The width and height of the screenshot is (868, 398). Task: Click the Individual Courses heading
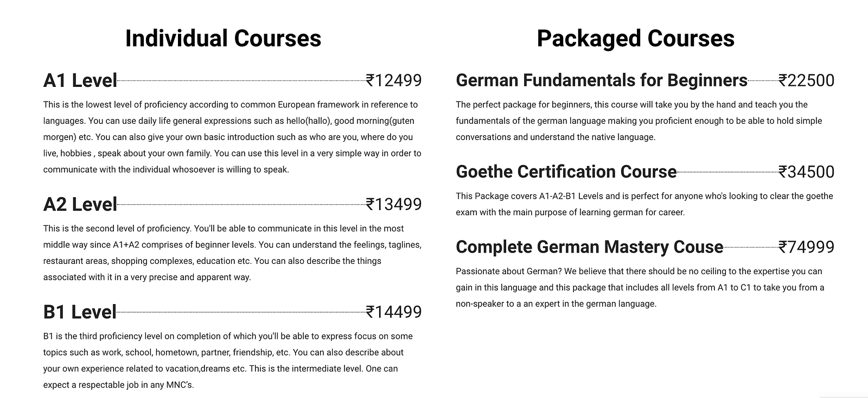tap(223, 39)
